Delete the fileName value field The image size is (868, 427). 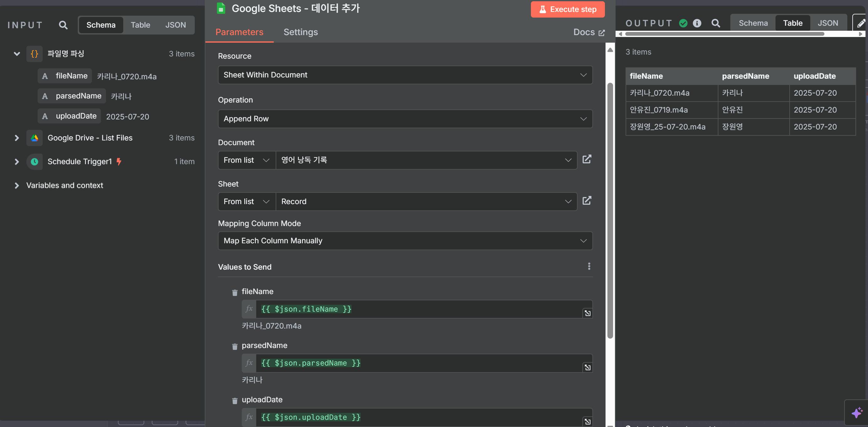(235, 292)
